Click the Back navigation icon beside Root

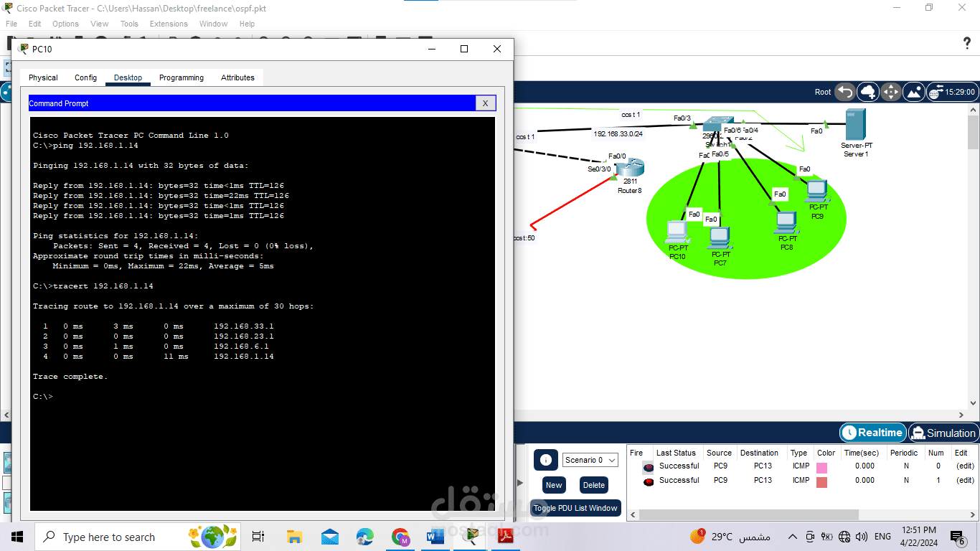846,92
